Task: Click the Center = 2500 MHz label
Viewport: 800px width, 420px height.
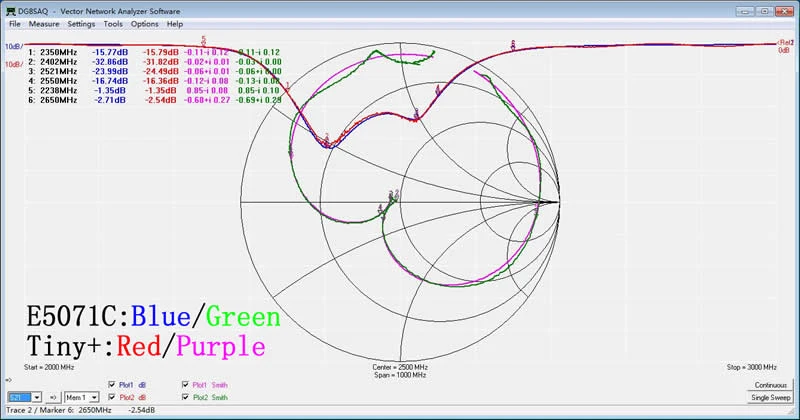Action: click(x=400, y=367)
